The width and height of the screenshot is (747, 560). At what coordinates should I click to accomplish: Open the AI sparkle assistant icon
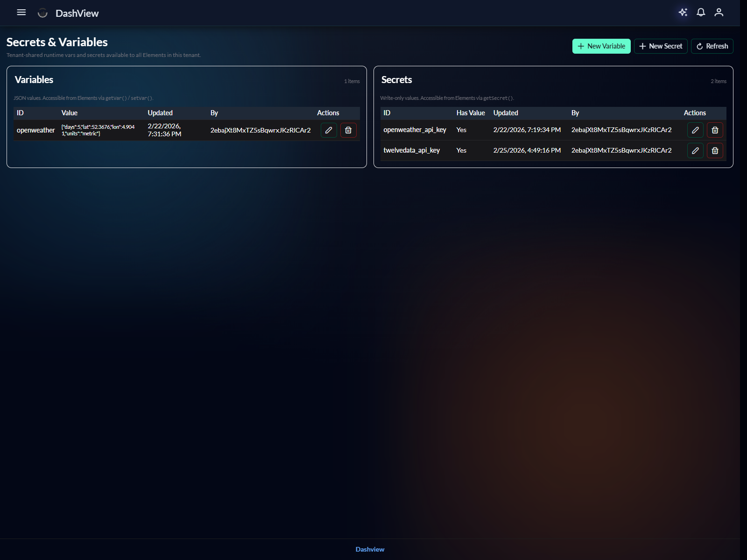(x=683, y=13)
